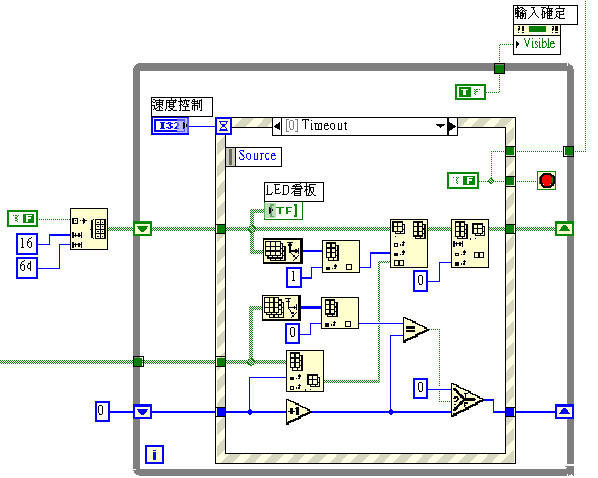Viewport: 598px width, 478px height.
Task: Edit the index constant 1
Action: (x=294, y=277)
